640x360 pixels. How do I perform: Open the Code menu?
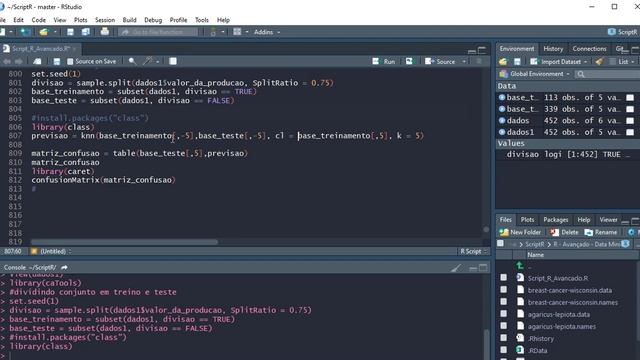[38, 20]
